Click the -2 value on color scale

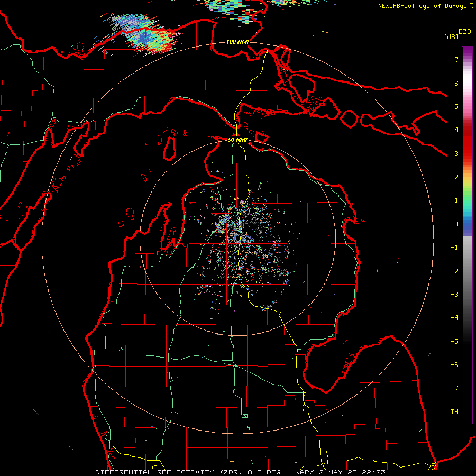pos(454,271)
